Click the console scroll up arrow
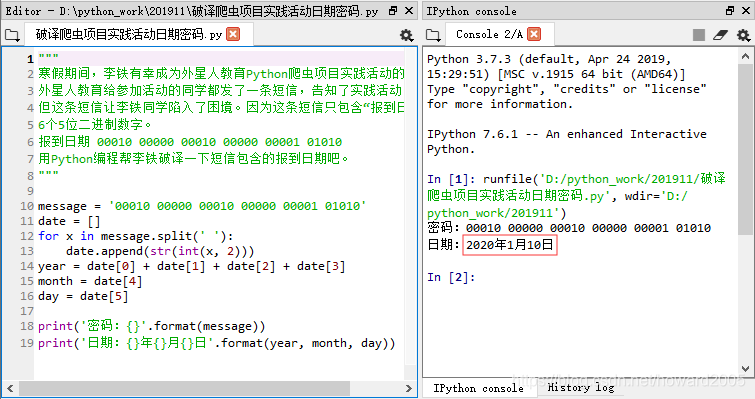 745,56
